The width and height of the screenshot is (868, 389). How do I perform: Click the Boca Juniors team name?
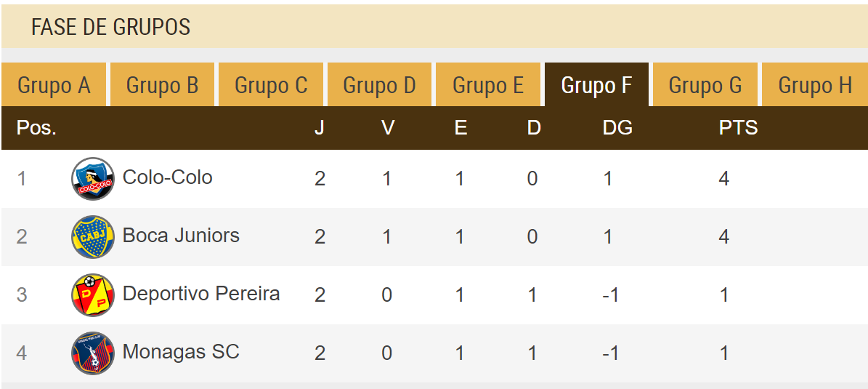[181, 236]
